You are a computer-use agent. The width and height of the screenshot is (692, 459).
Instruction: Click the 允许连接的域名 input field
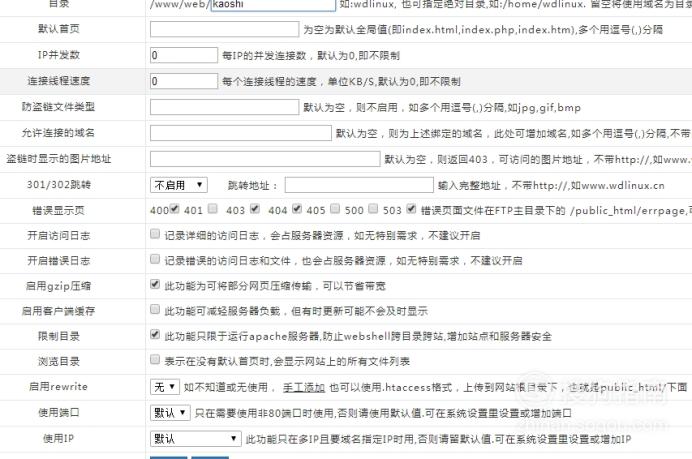pos(241,133)
